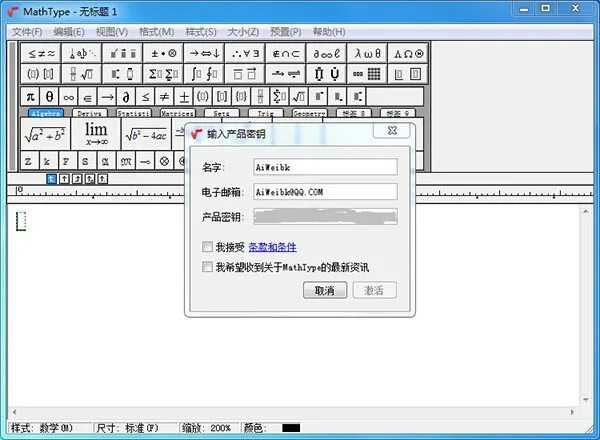Viewport: 600px width, 440px height.
Task: Insert the not-equal symbol from small bar
Action: 164,96
